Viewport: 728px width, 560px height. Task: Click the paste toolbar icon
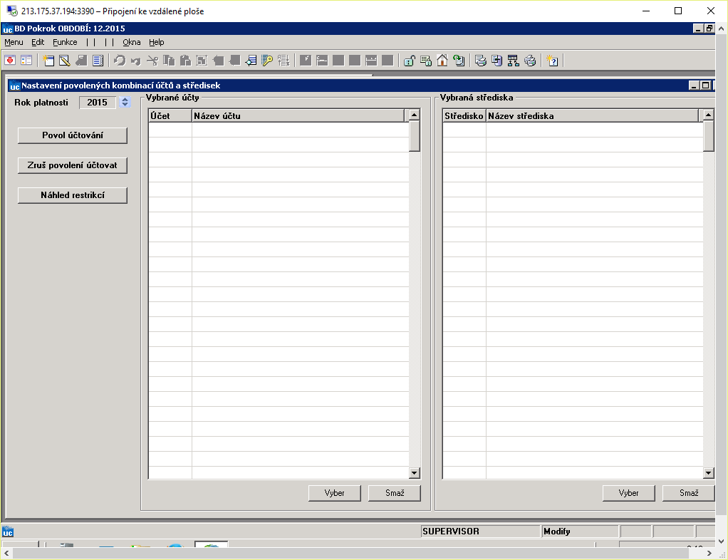185,61
